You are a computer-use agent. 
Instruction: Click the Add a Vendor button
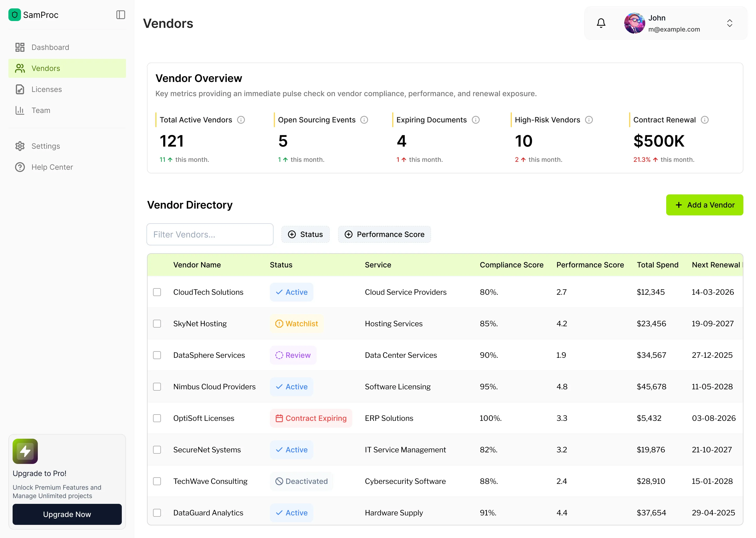pos(704,205)
